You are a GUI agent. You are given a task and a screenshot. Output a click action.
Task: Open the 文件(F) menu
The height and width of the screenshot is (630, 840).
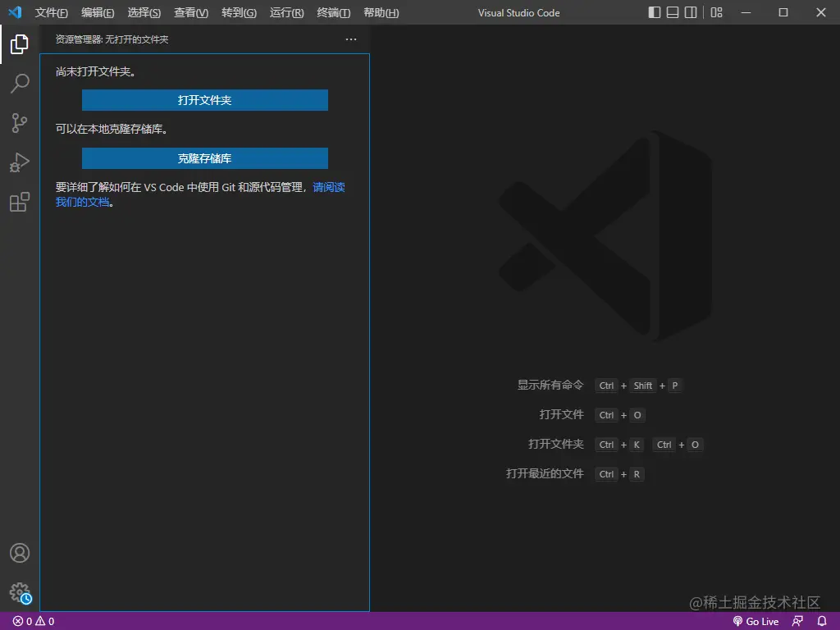click(52, 13)
